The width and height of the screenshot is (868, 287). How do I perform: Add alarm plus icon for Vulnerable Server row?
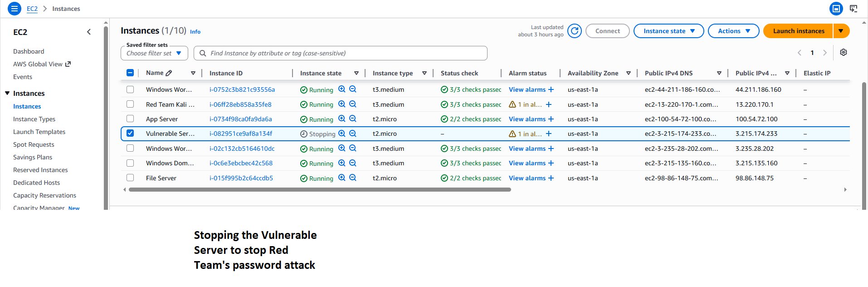[x=549, y=134]
